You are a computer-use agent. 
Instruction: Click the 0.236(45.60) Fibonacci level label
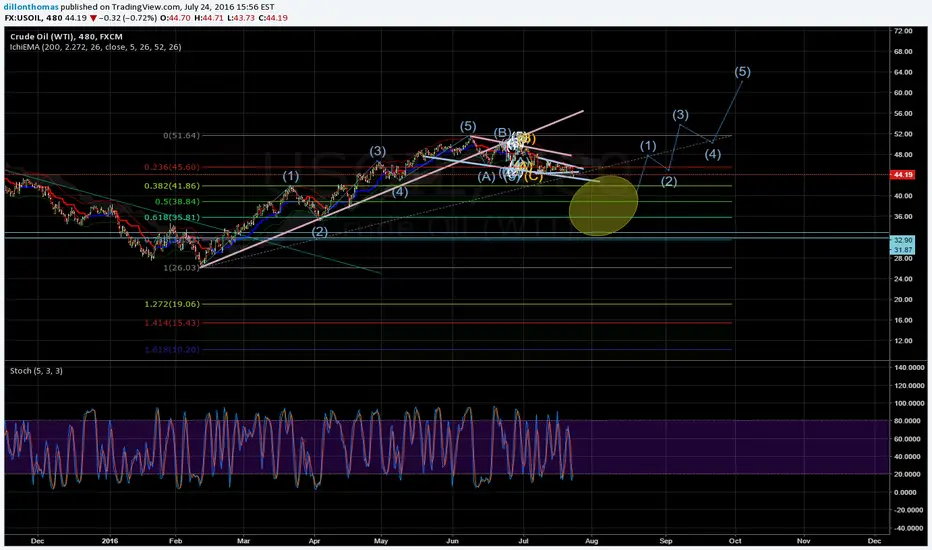[172, 167]
